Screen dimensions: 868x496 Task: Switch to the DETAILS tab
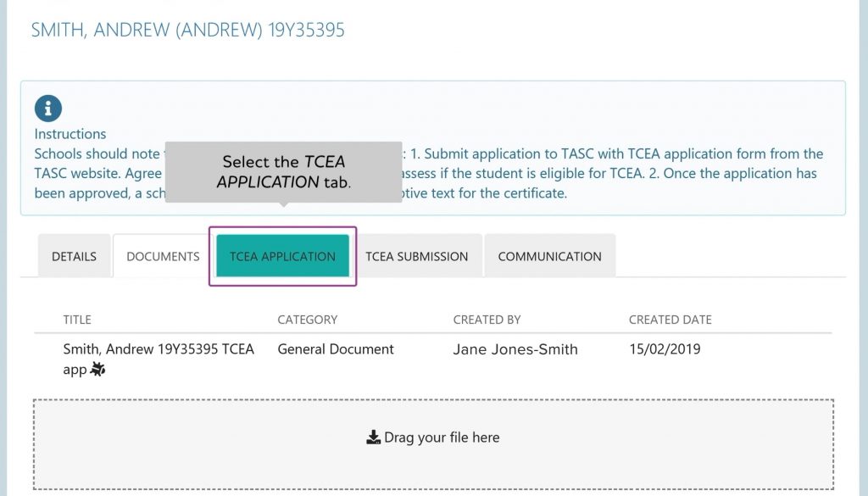click(x=74, y=255)
